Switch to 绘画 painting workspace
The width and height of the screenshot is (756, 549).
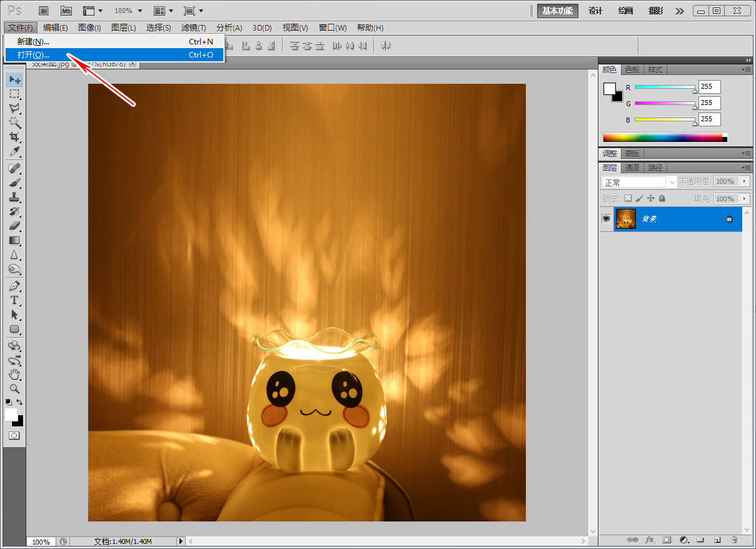[x=625, y=11]
